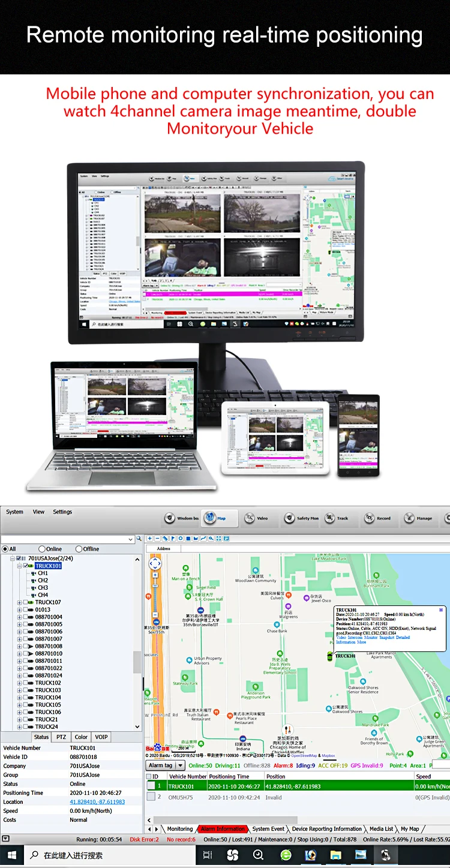Switch to the VOIP tab
Image resolution: width=450 pixels, height=868 pixels.
pyautogui.click(x=101, y=737)
